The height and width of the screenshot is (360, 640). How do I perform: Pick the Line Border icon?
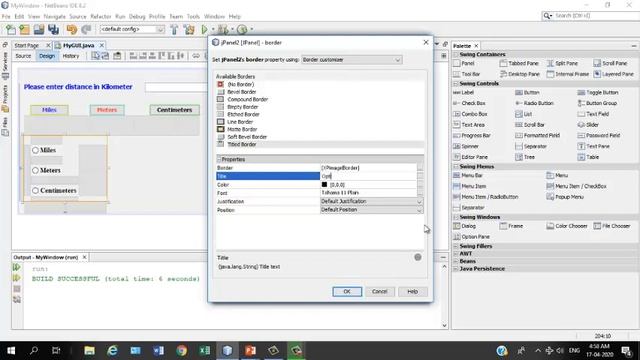pyautogui.click(x=220, y=122)
